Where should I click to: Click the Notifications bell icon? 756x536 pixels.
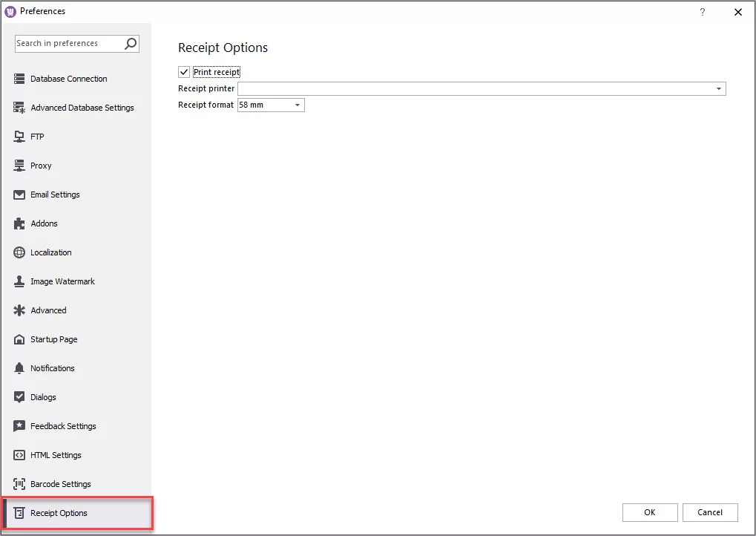point(19,368)
